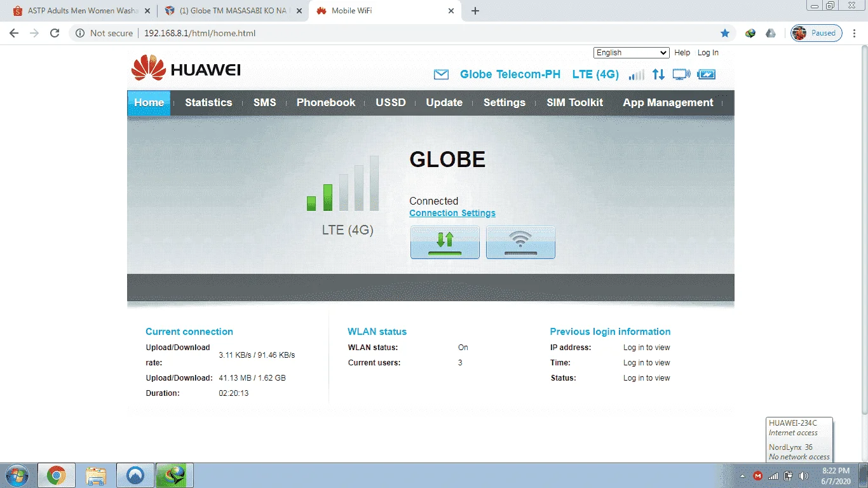The height and width of the screenshot is (488, 868).
Task: Click the browser forward arrow
Action: (34, 33)
